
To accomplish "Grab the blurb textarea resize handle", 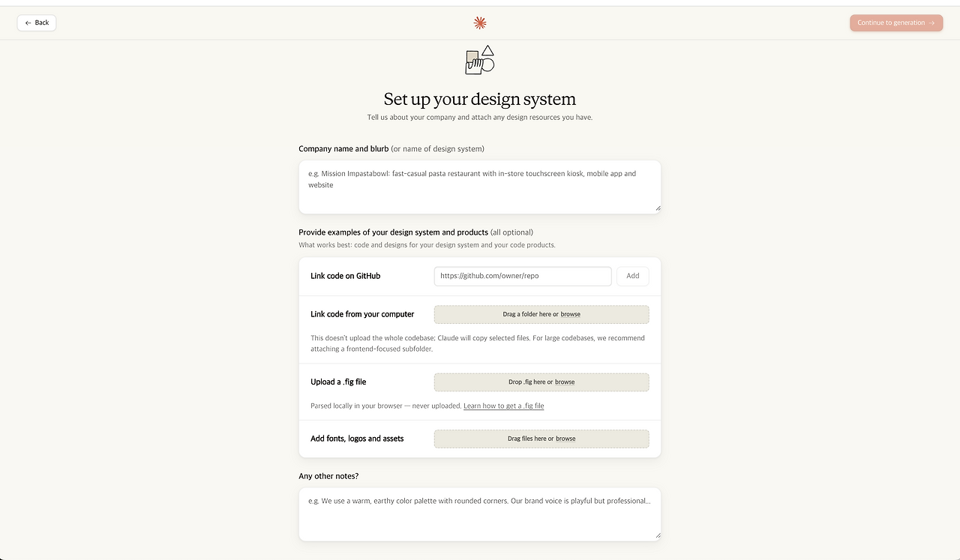I will 658,208.
